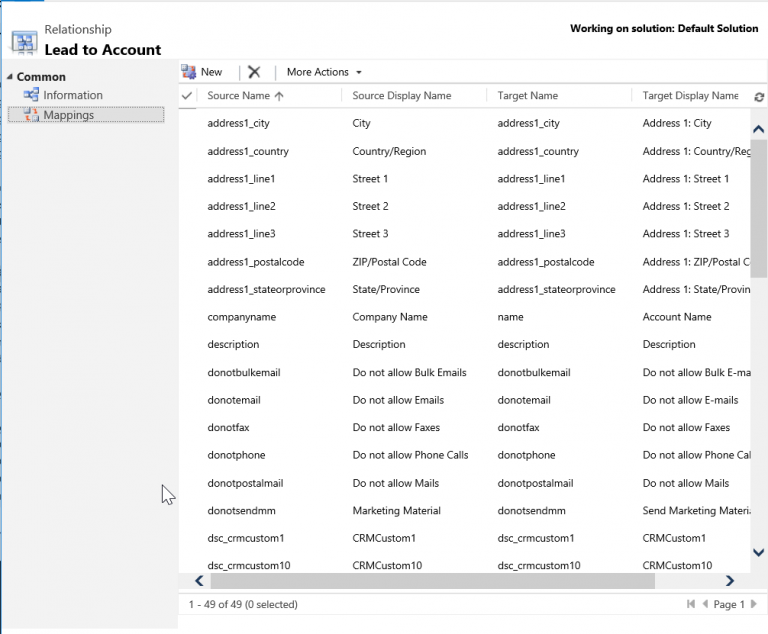Click the vertical scrollbar down arrow

(x=758, y=552)
